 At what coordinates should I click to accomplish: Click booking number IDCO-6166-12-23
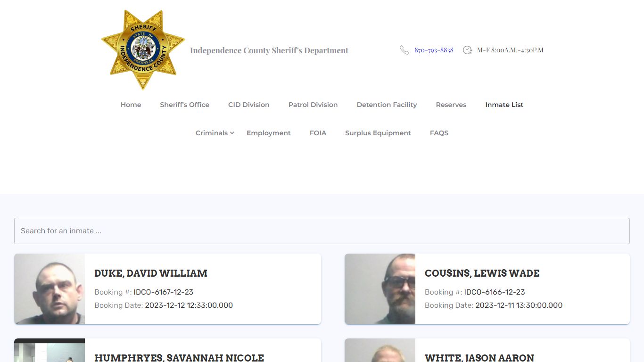(495, 292)
